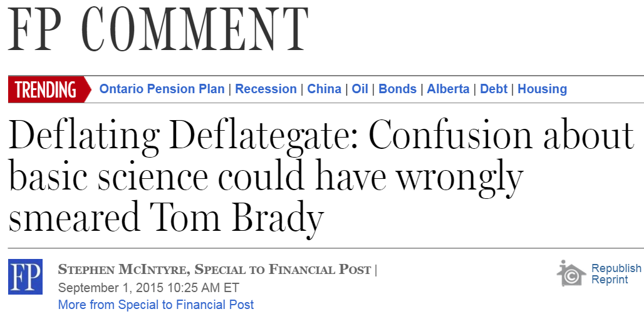View the Alberta trending topic
644x314 pixels.
pyautogui.click(x=448, y=89)
